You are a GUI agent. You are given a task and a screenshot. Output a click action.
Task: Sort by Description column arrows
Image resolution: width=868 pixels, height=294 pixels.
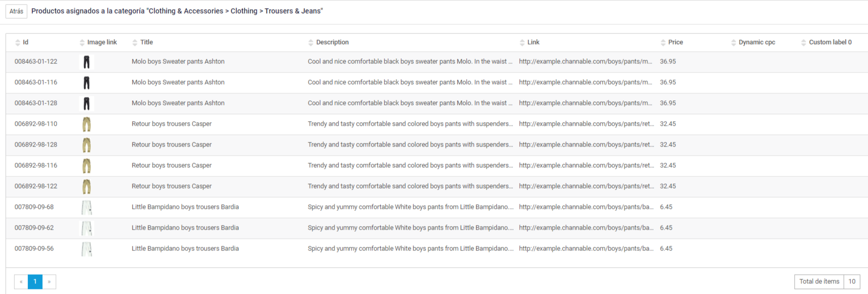311,43
